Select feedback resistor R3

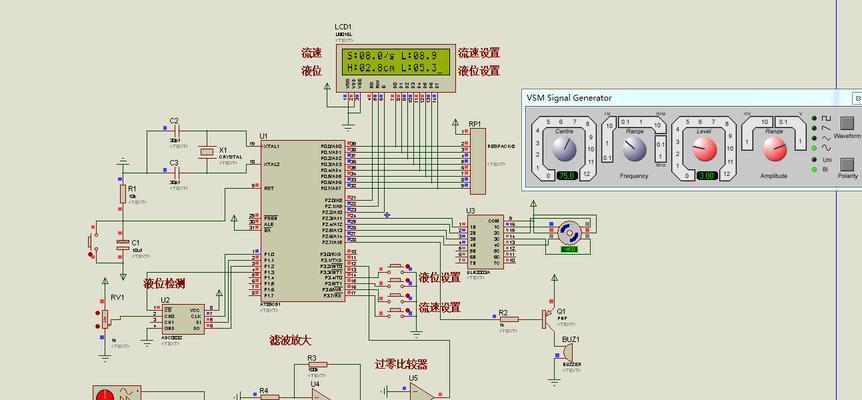(x=317, y=364)
